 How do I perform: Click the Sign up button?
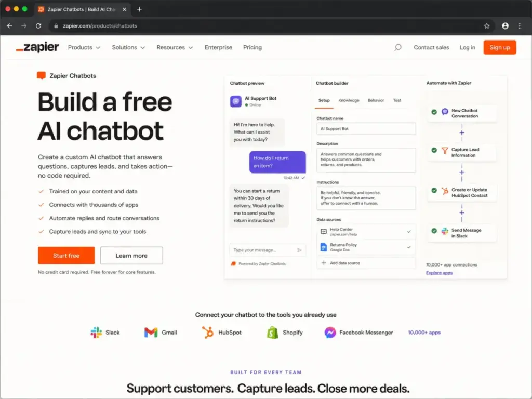click(499, 47)
